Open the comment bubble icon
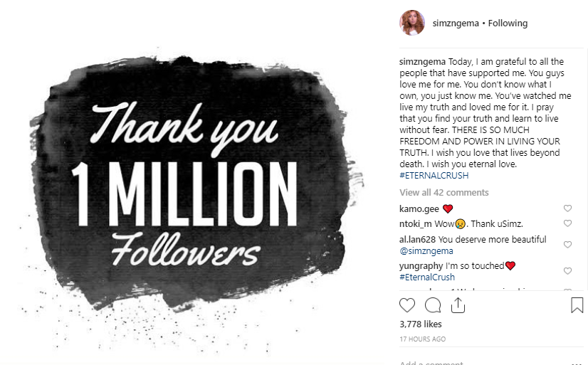 433,305
